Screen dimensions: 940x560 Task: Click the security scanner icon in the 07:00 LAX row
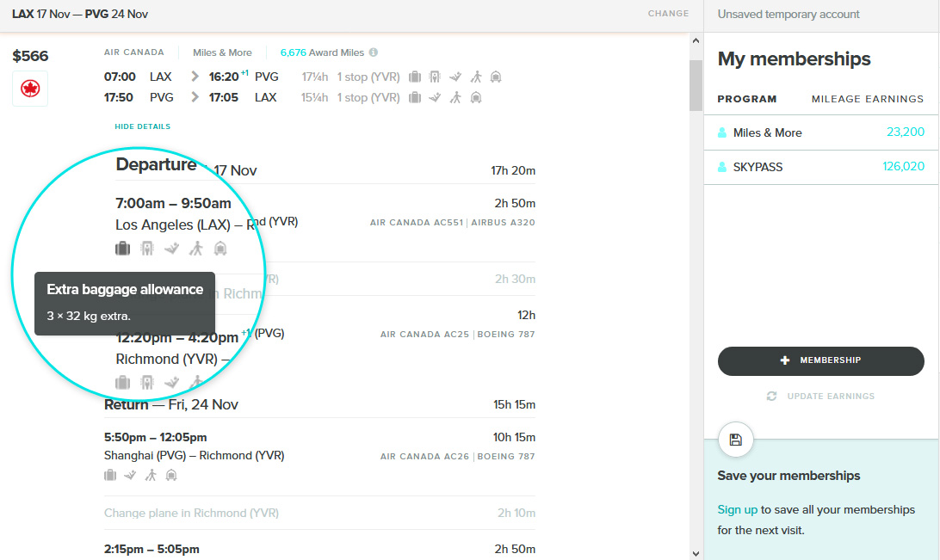coord(436,77)
